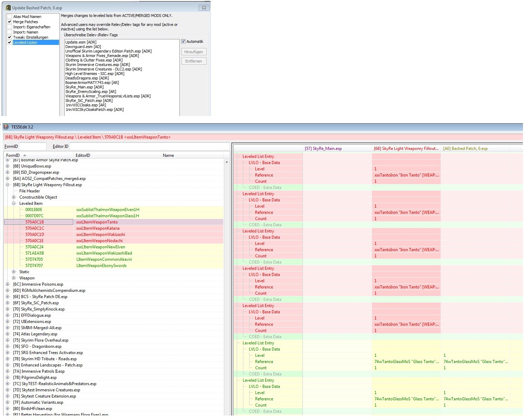Select record xxxLItemWeaponNewElven

point(114,247)
